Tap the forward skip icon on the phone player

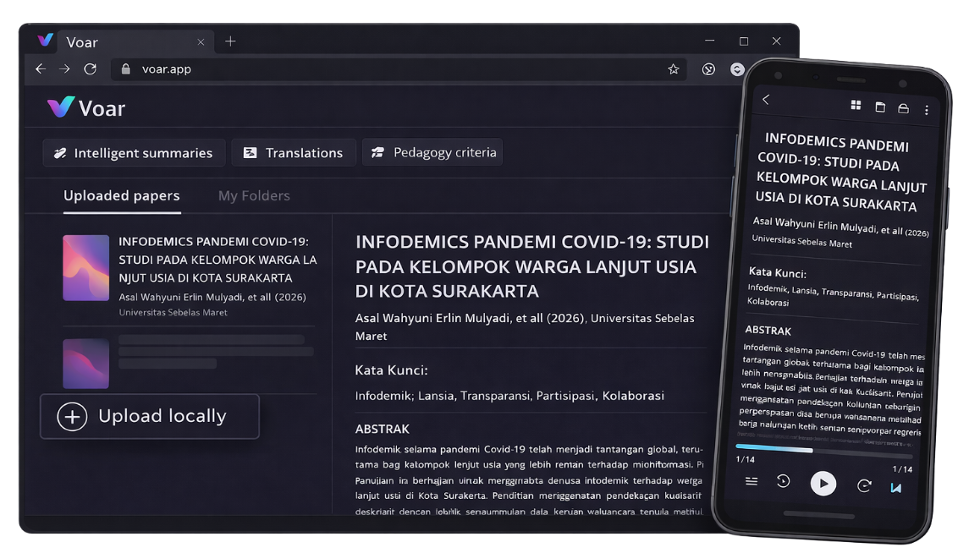point(864,485)
